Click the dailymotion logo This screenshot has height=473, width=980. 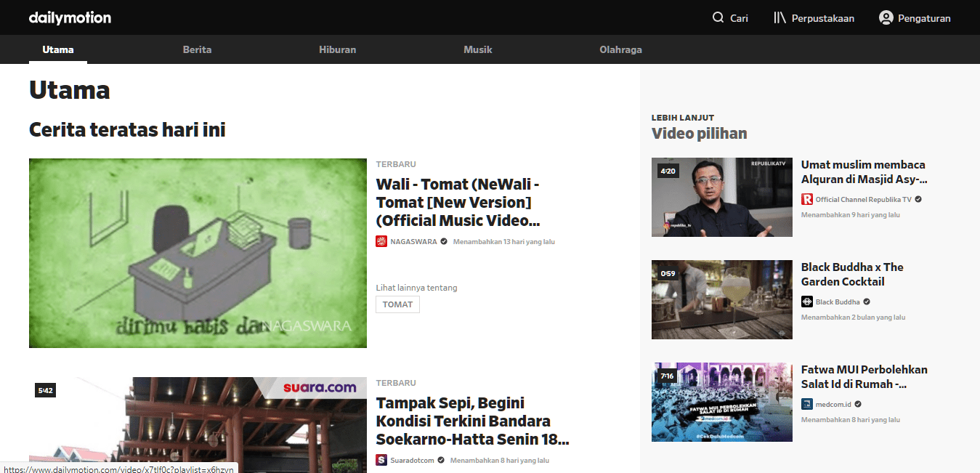[x=70, y=17]
